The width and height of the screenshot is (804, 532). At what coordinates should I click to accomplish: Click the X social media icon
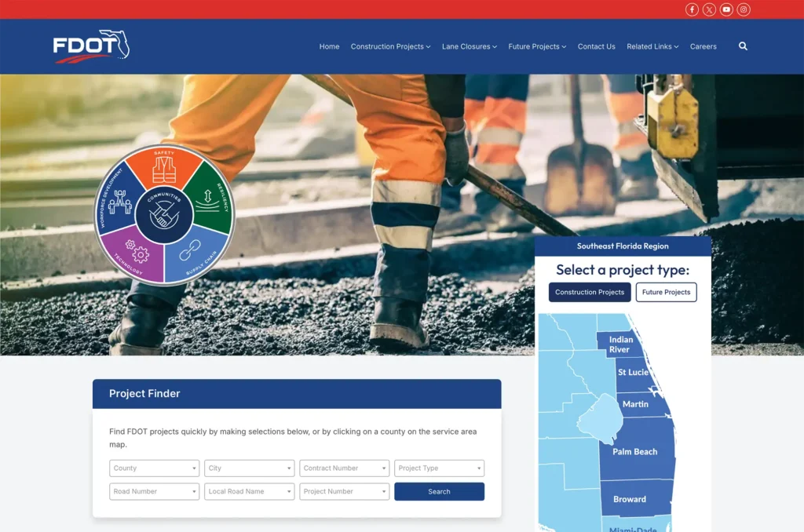coord(709,9)
